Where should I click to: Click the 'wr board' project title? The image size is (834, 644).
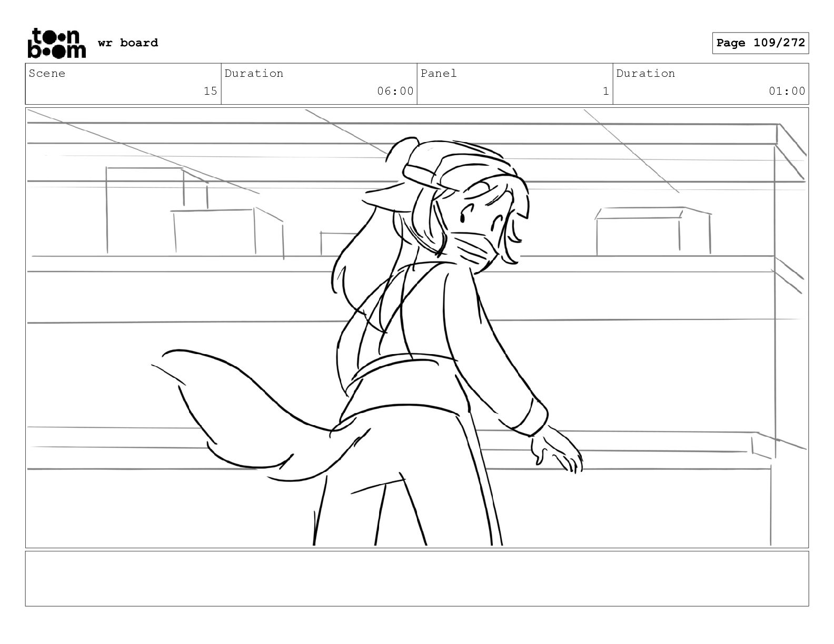click(x=128, y=43)
